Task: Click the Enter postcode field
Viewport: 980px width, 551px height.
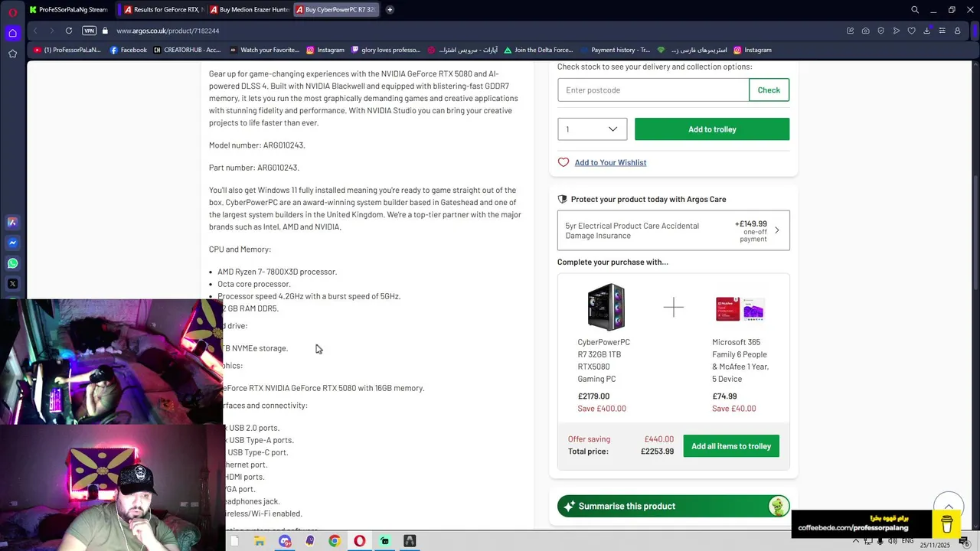Action: [653, 90]
